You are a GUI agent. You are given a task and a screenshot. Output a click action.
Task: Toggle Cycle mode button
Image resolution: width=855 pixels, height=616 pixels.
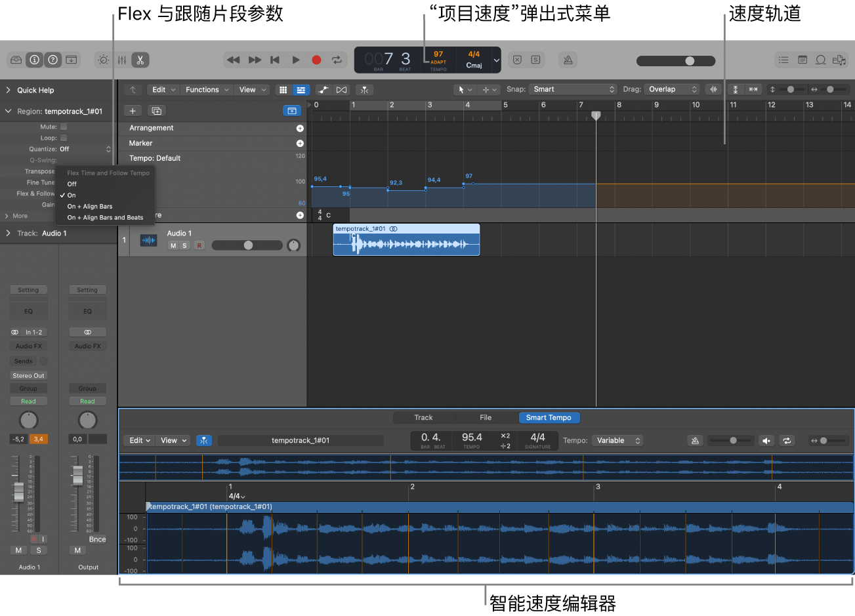pos(337,60)
